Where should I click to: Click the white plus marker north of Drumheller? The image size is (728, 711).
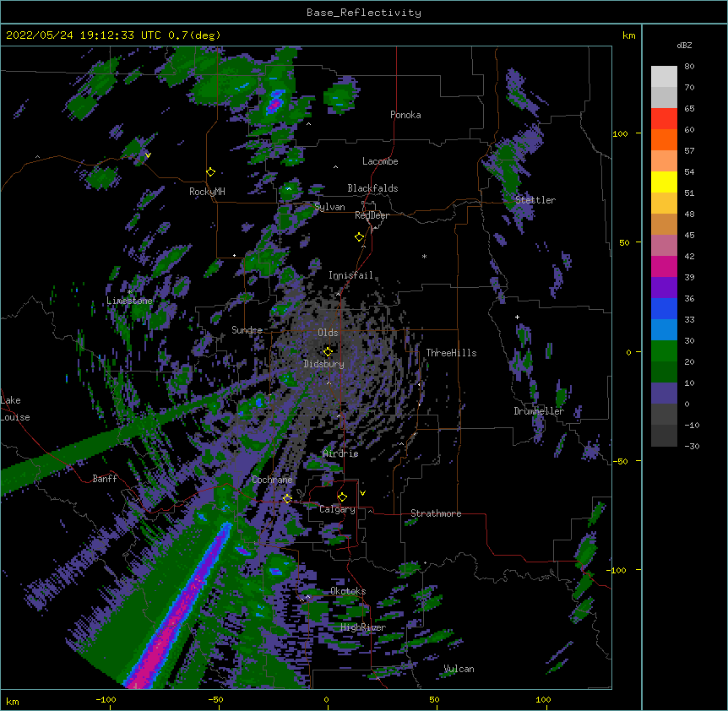[517, 317]
